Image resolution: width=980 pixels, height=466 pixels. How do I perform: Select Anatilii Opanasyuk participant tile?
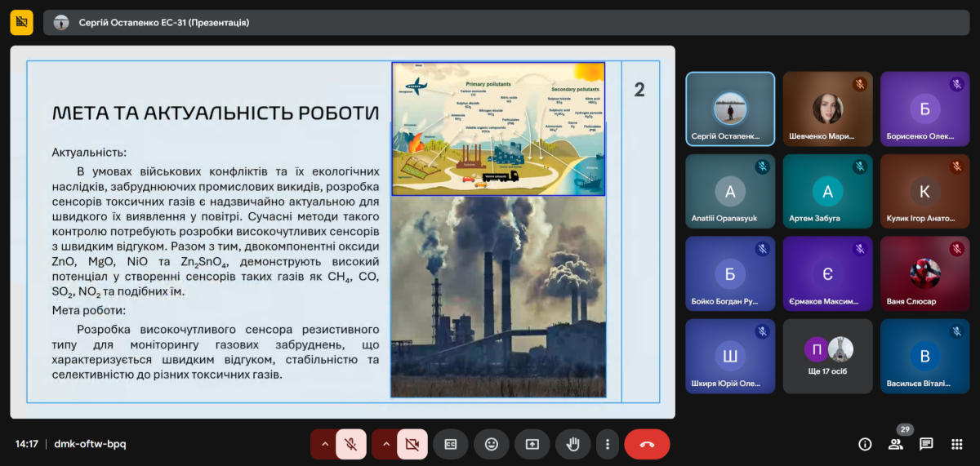point(730,191)
